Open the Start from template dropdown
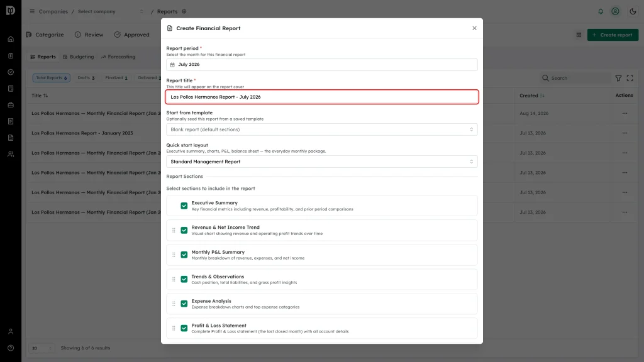This screenshot has height=362, width=644. tap(321, 129)
